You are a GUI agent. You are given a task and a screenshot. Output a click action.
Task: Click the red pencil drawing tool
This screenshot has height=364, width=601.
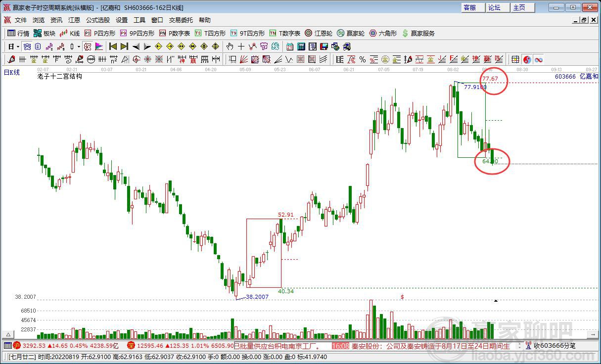[11, 59]
